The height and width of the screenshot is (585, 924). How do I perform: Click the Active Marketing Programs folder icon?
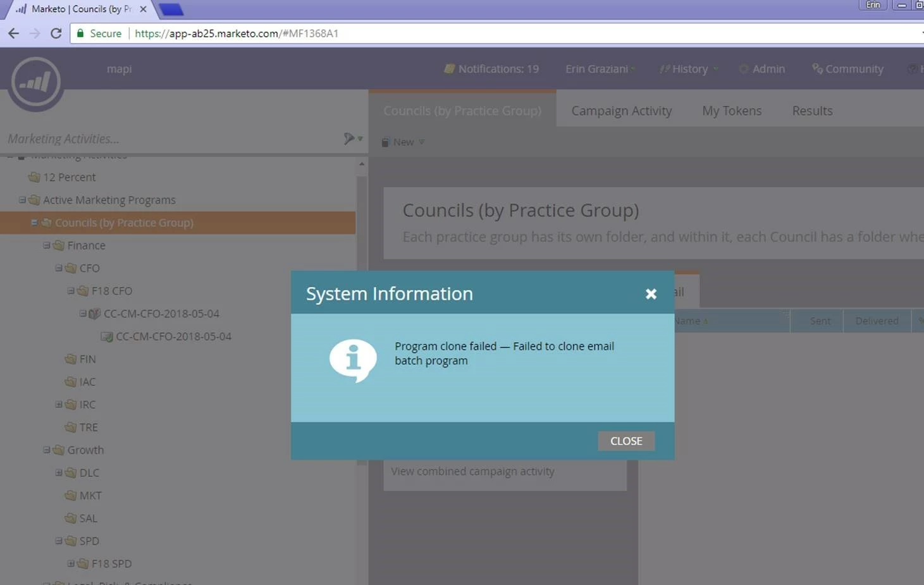pos(34,200)
